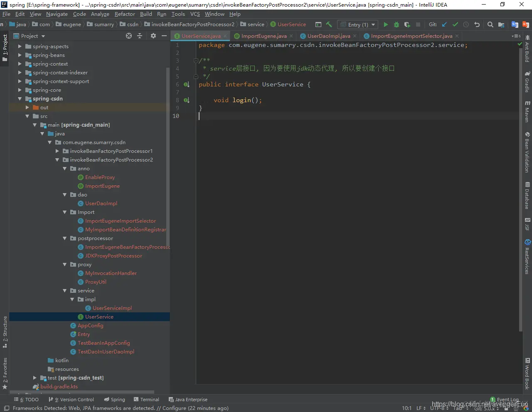Viewport: 532px width, 412px height.
Task: Open the Refactor menu
Action: pyautogui.click(x=125, y=14)
